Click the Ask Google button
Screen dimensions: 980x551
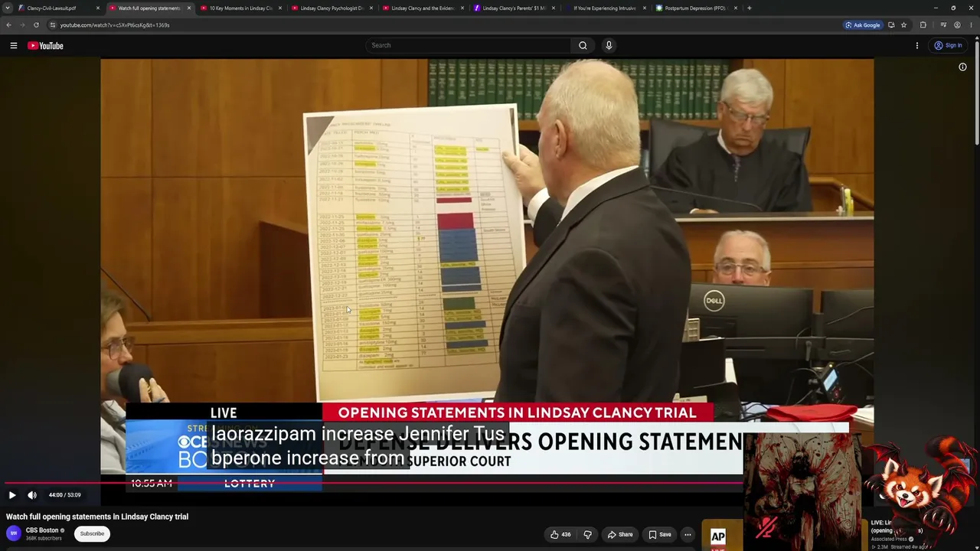[863, 25]
